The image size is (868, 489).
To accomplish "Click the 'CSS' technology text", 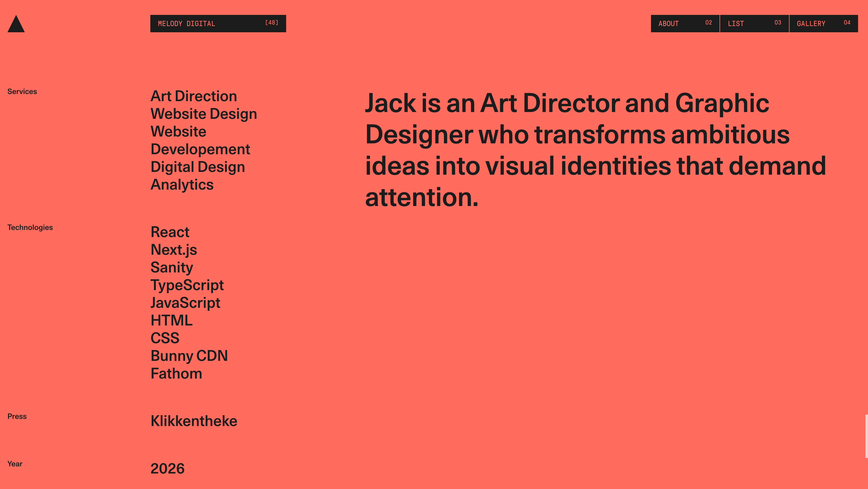I will tap(165, 338).
